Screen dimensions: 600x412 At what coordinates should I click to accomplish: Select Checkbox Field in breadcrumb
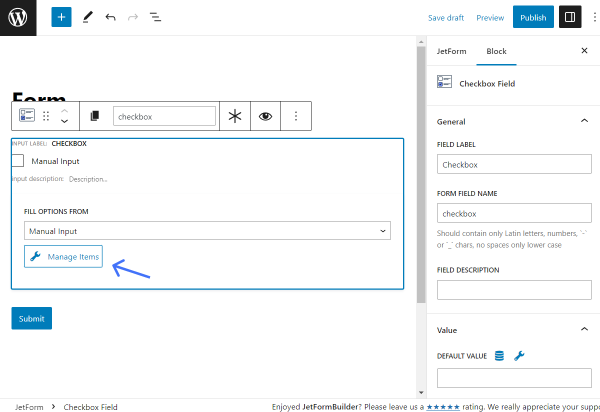tap(90, 407)
